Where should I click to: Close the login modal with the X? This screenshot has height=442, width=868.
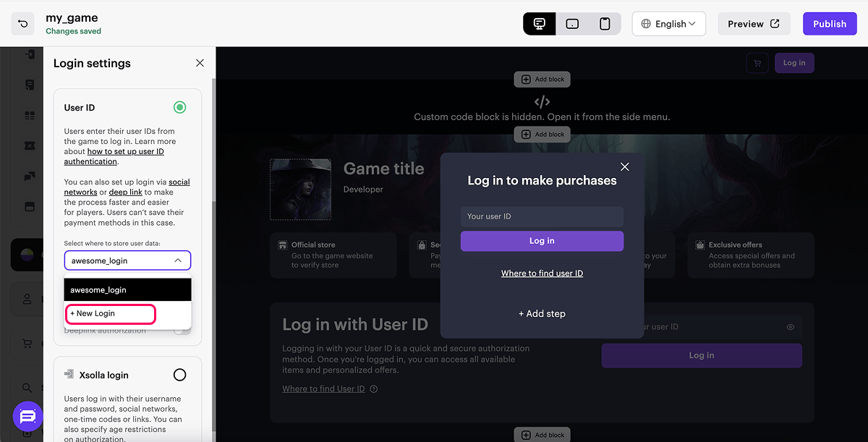pos(625,167)
